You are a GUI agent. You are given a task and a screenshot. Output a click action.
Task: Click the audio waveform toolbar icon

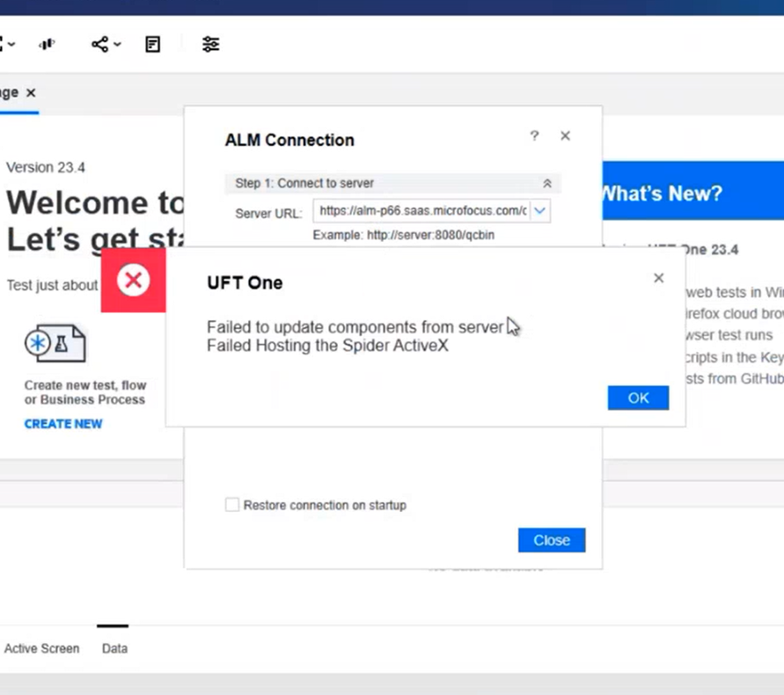(47, 44)
